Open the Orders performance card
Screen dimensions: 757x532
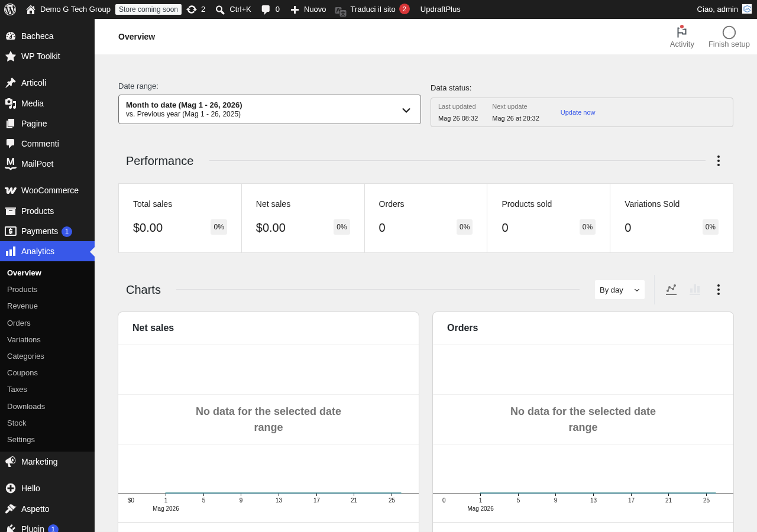tap(426, 218)
